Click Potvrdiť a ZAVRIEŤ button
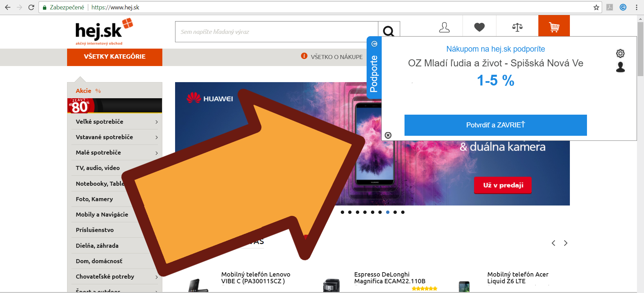 [x=495, y=125]
